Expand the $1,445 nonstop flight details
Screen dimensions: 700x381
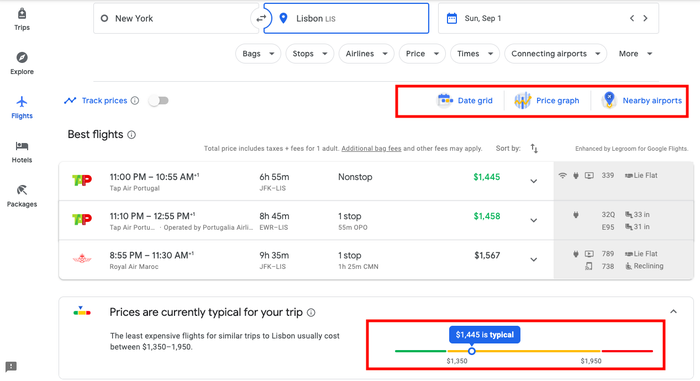533,181
